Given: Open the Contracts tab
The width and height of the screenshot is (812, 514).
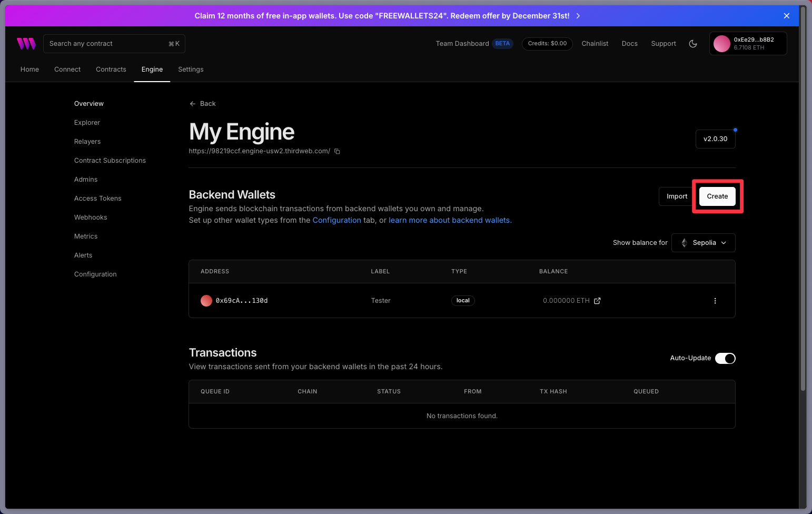Looking at the screenshot, I should (x=111, y=70).
